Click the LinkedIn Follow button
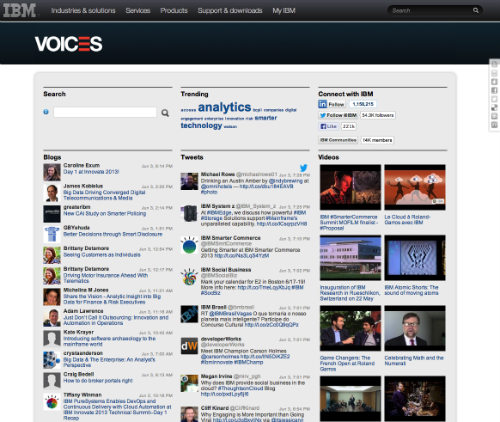500x422 pixels. [x=331, y=104]
